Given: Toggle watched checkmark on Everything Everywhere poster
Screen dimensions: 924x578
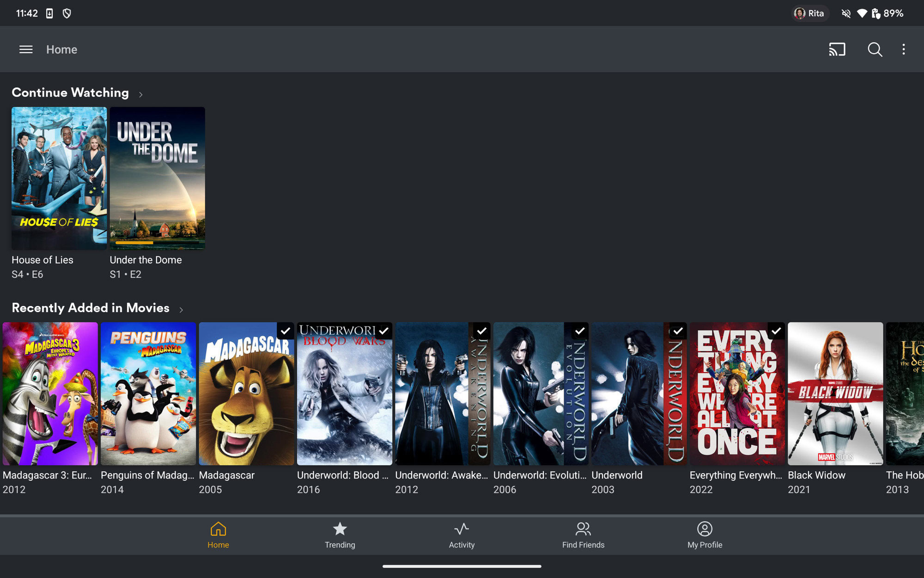Looking at the screenshot, I should click(x=776, y=331).
